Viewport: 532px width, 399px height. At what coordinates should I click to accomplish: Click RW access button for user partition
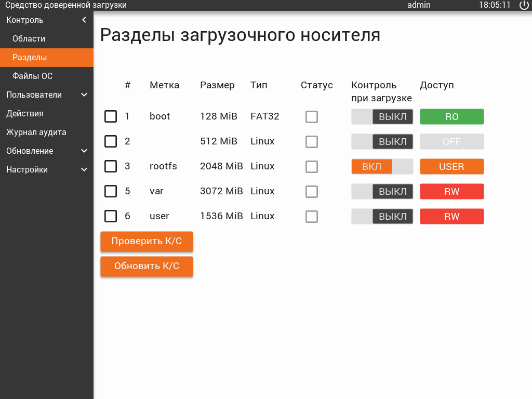point(451,217)
